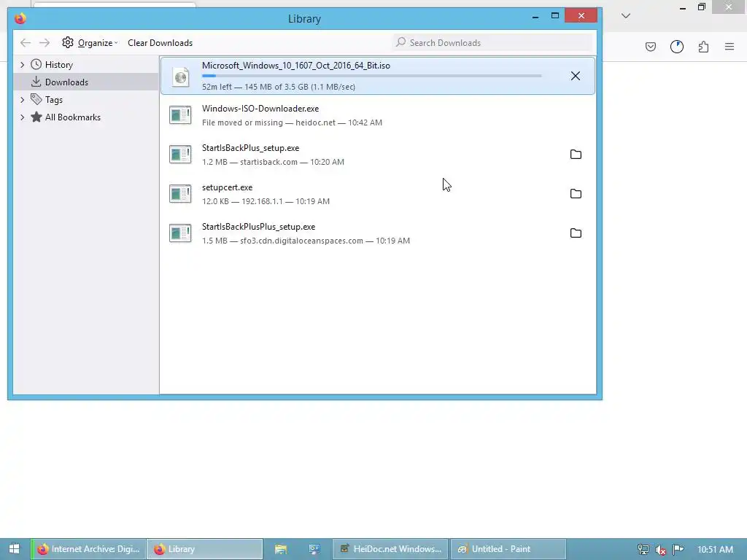Go forward with the Library forward arrow
Viewport: 747px width, 560px height.
[x=44, y=43]
